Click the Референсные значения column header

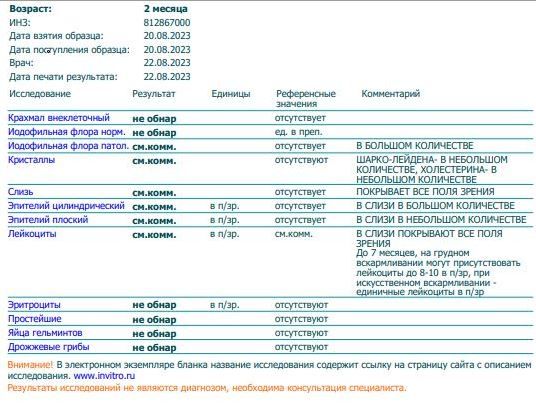point(306,98)
